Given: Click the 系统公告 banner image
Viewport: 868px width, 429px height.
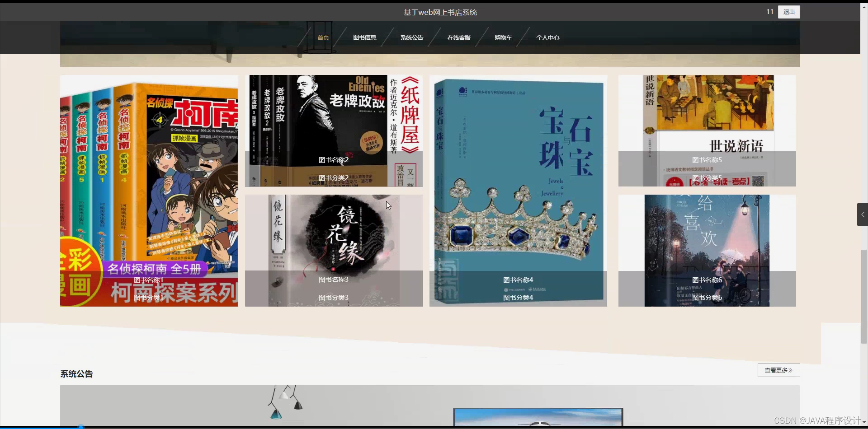Looking at the screenshot, I should (x=430, y=406).
